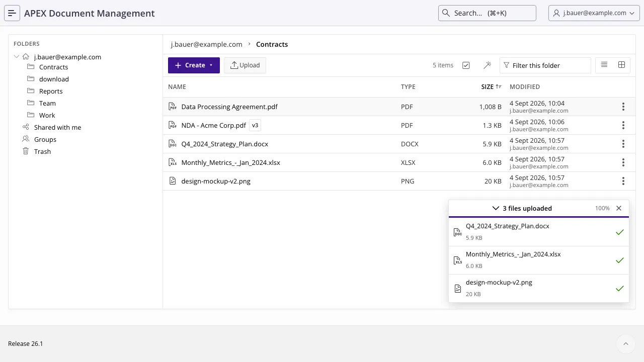The height and width of the screenshot is (362, 644).
Task: Open actions menu for Q4_2024_Strategy_Plan.docx row
Action: point(623,144)
